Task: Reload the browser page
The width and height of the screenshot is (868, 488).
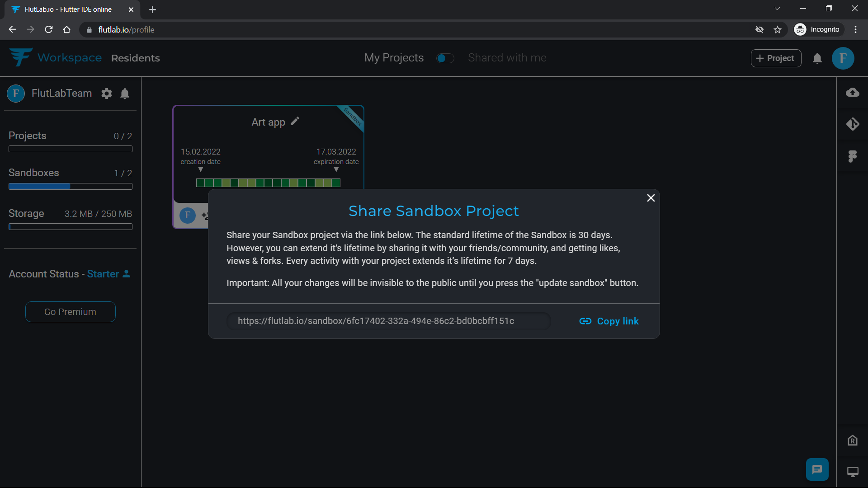Action: tap(49, 30)
